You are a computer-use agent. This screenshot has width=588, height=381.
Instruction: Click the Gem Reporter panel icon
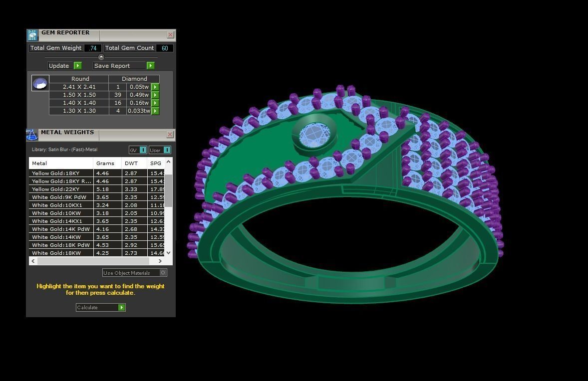point(32,35)
